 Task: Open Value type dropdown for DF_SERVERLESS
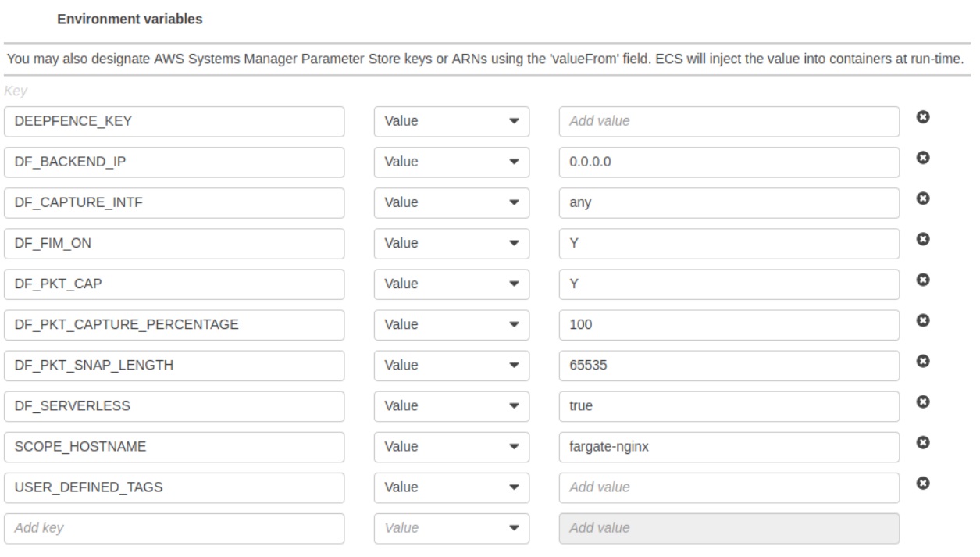pyautogui.click(x=451, y=406)
